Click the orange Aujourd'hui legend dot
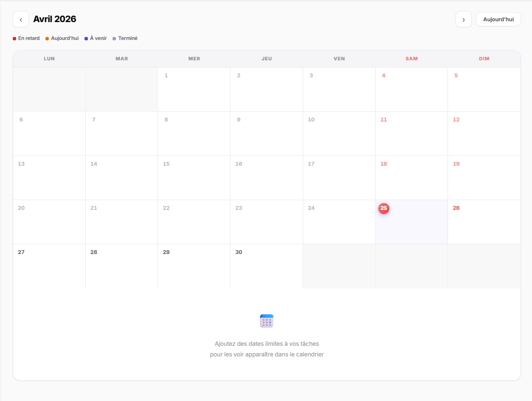 (47, 39)
